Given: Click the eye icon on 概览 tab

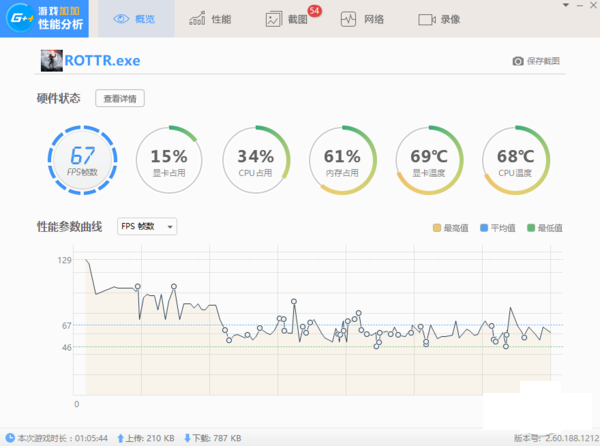Looking at the screenshot, I should [121, 19].
